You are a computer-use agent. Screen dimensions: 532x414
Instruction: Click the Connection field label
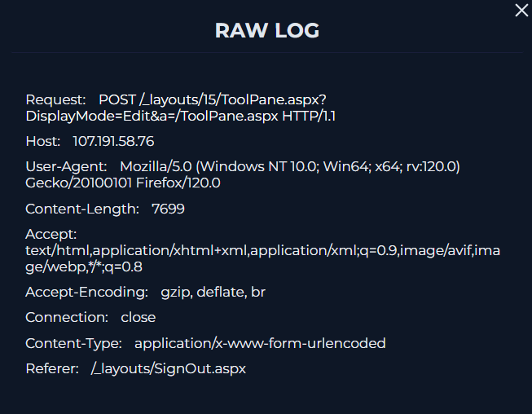click(67, 317)
